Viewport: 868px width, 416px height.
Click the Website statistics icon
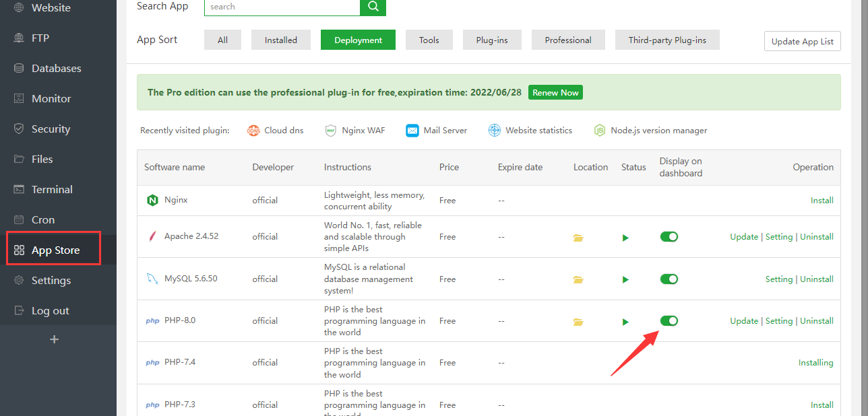[495, 131]
